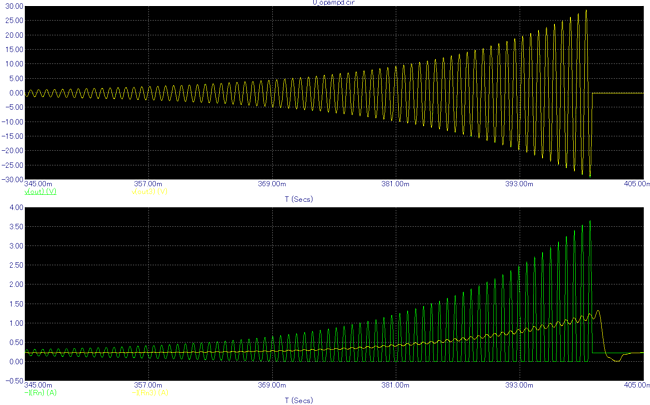The width and height of the screenshot is (650, 405).
Task: Click the 30.00 label on voltage axis
Action: click(14, 6)
